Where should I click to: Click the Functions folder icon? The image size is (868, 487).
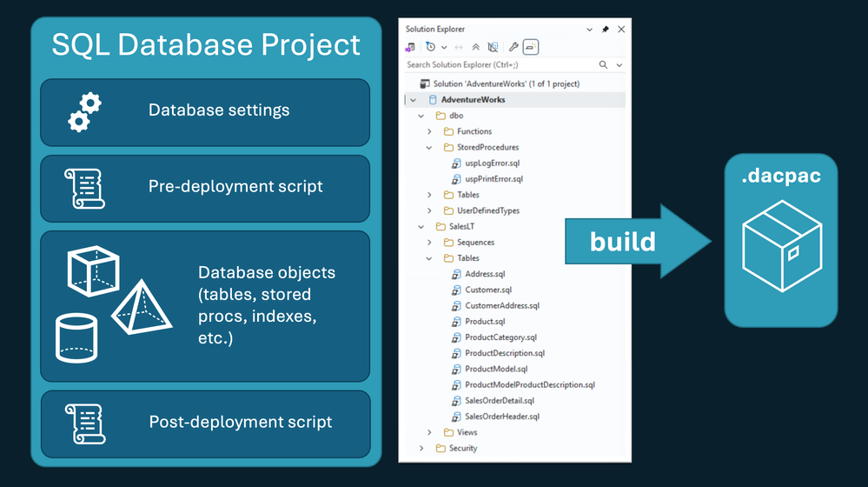click(x=449, y=131)
